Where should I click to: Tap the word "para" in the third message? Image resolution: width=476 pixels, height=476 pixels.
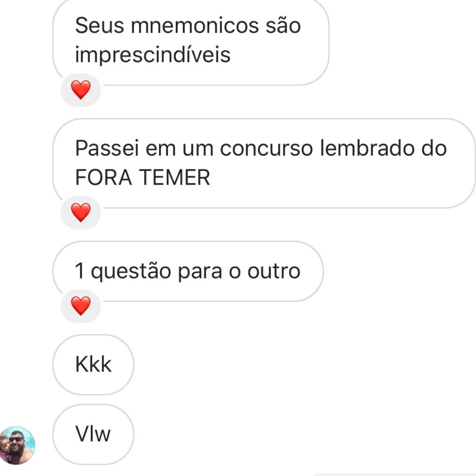tap(200, 272)
